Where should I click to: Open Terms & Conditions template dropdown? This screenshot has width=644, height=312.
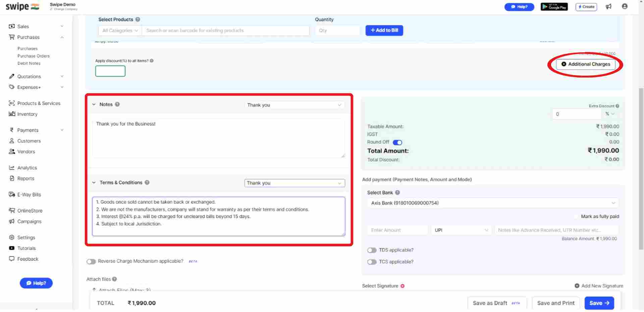(x=294, y=183)
